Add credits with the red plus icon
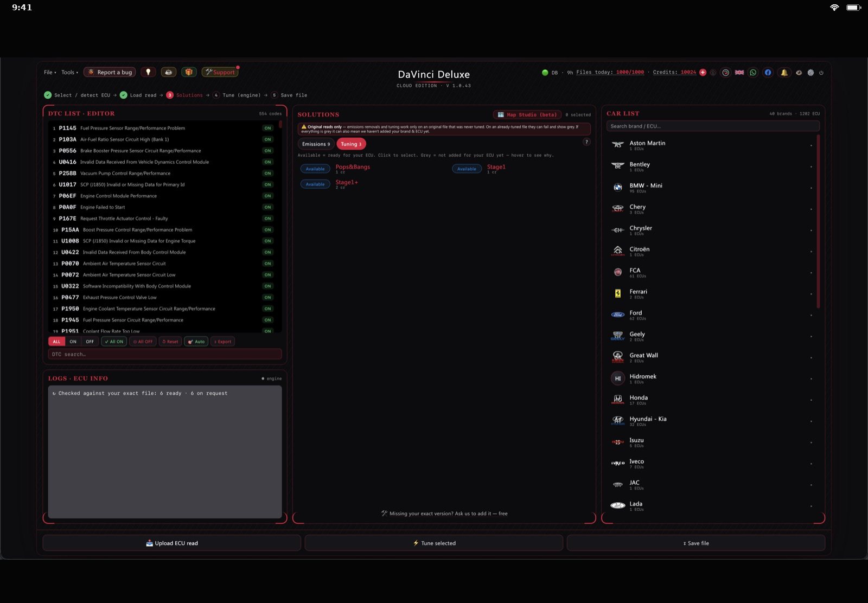868x603 pixels. (x=703, y=72)
